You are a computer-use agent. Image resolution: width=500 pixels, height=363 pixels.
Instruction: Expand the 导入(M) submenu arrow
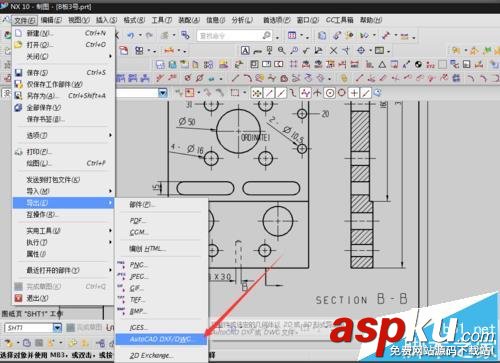(110, 191)
